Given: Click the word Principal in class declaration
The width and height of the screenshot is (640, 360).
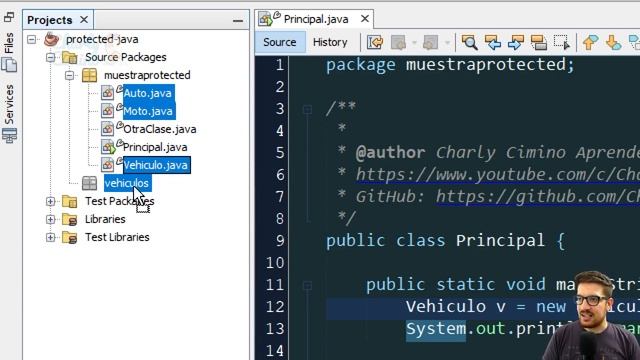Looking at the screenshot, I should [500, 240].
